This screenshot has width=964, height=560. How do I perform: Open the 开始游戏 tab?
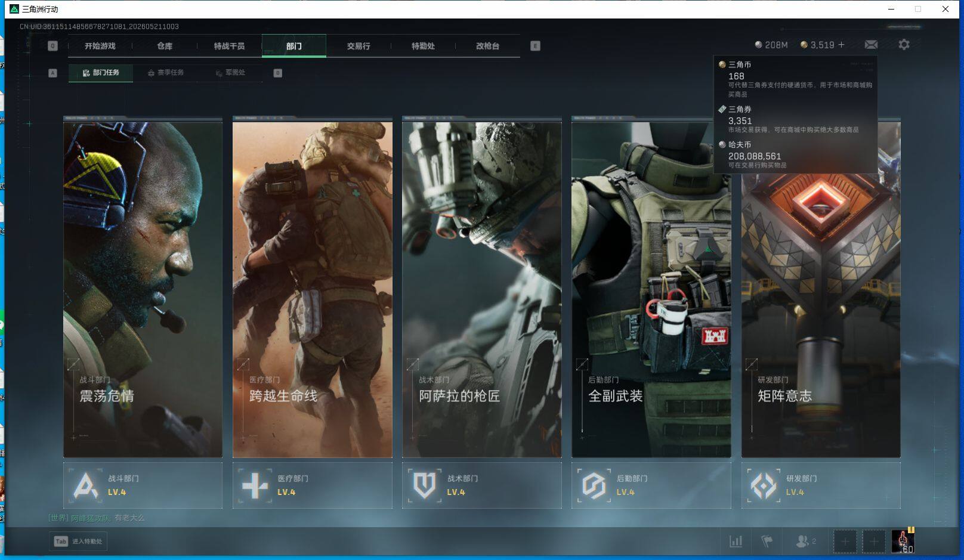(100, 46)
